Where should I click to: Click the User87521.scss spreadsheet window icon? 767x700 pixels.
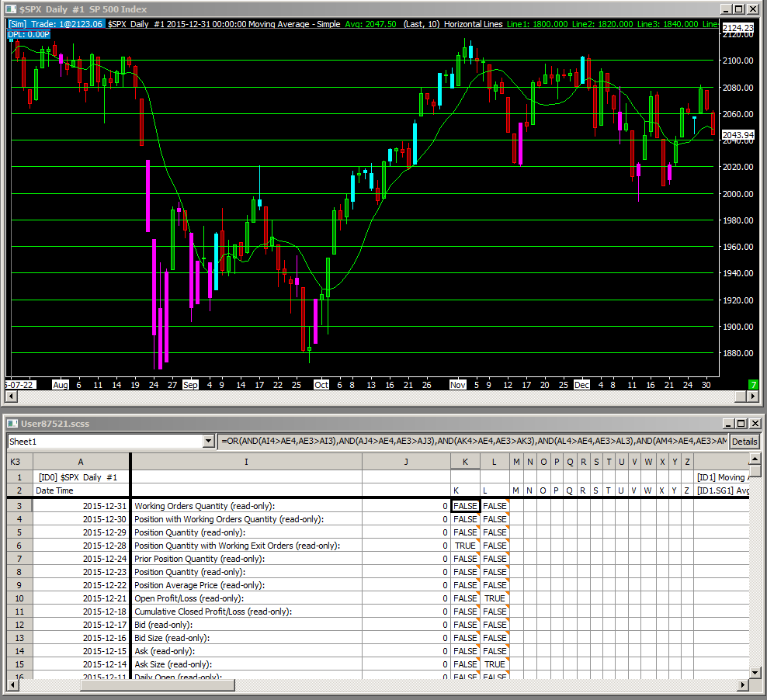10,424
